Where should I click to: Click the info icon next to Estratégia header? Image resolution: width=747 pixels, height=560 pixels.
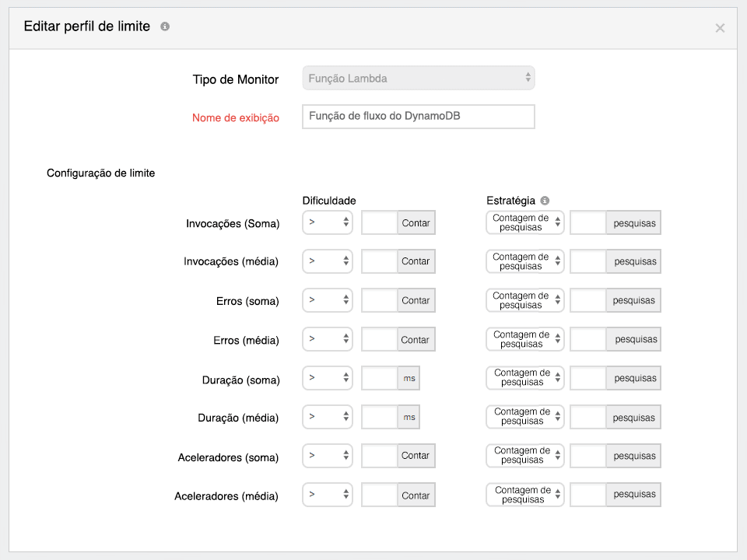pos(543,200)
